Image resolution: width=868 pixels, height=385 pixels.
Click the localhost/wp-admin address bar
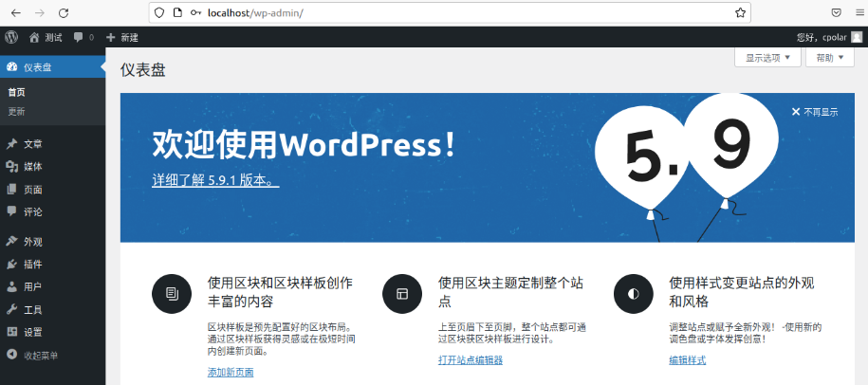click(x=450, y=13)
